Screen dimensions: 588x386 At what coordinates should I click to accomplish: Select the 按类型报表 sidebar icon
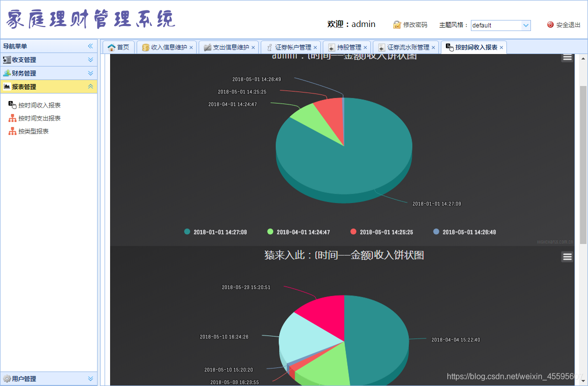13,131
